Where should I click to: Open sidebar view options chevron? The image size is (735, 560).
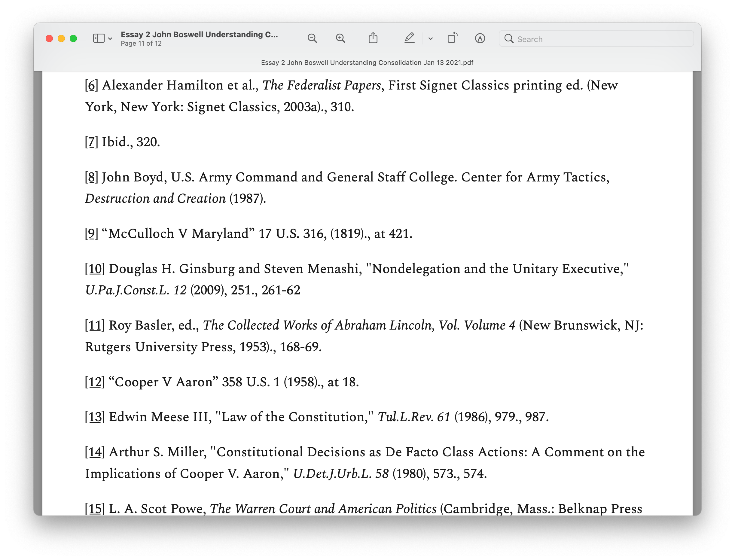pos(110,39)
